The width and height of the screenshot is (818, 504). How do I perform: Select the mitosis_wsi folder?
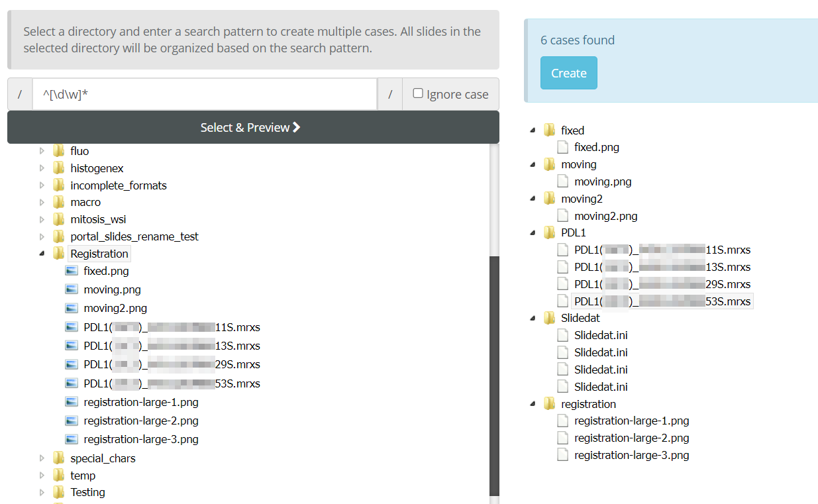click(x=98, y=219)
